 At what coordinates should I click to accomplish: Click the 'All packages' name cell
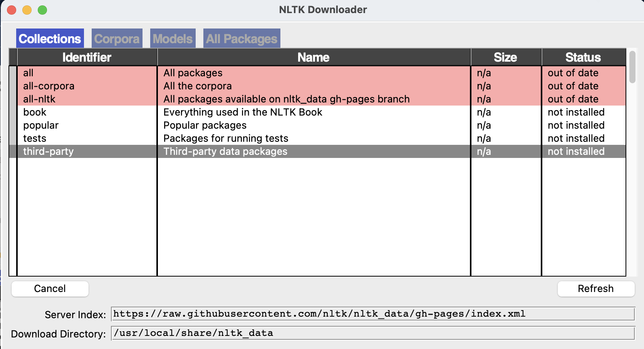click(x=314, y=73)
